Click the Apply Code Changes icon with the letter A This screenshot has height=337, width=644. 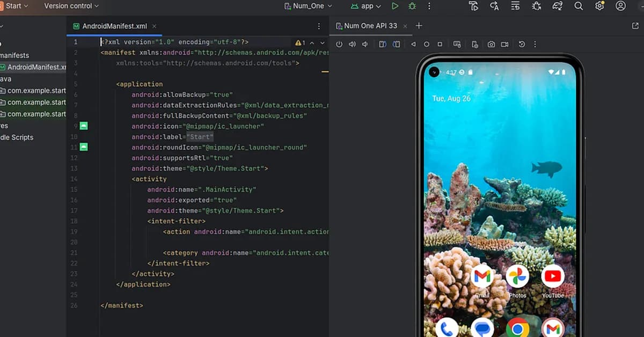tap(494, 6)
